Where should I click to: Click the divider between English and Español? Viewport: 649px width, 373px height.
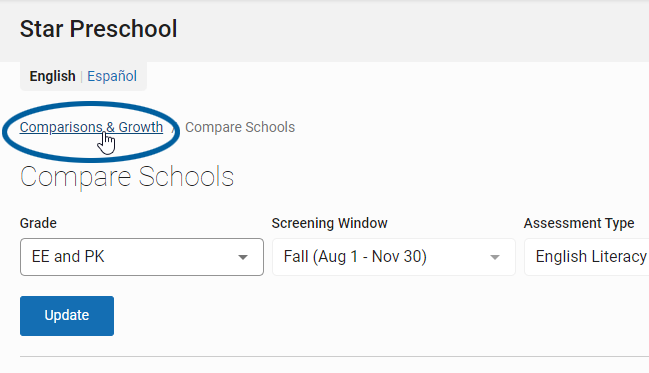coord(82,77)
